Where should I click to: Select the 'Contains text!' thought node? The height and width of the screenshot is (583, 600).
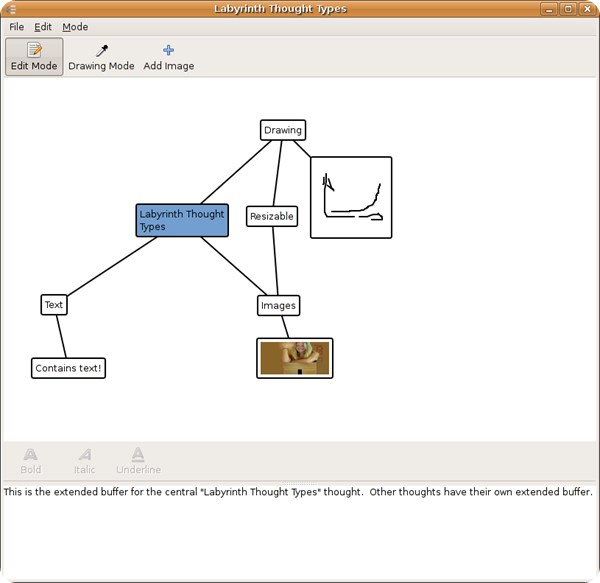tap(68, 368)
